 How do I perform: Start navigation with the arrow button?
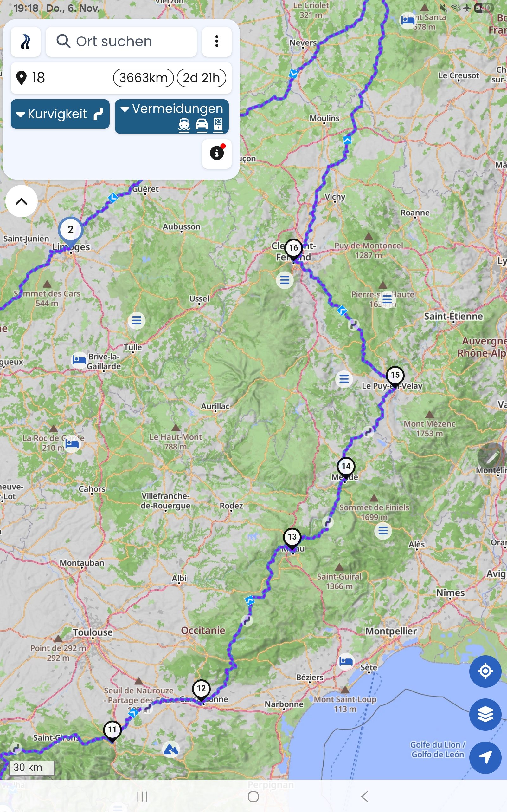tap(485, 757)
